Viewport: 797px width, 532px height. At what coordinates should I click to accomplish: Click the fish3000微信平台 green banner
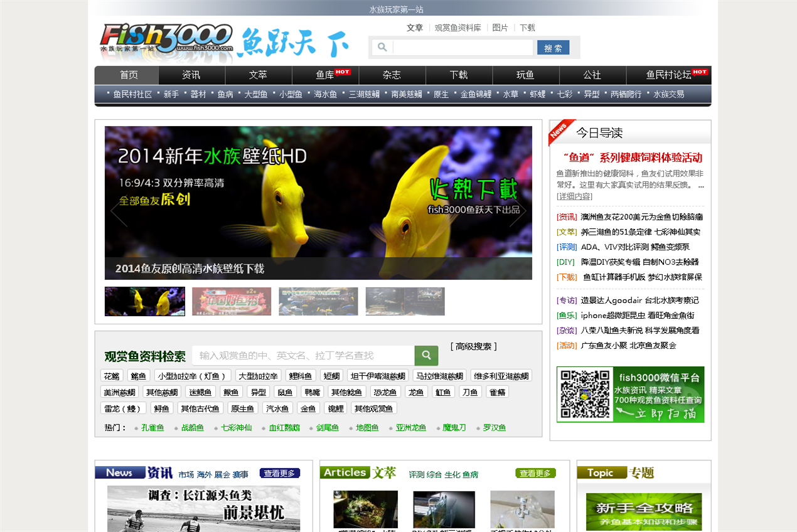pos(630,395)
